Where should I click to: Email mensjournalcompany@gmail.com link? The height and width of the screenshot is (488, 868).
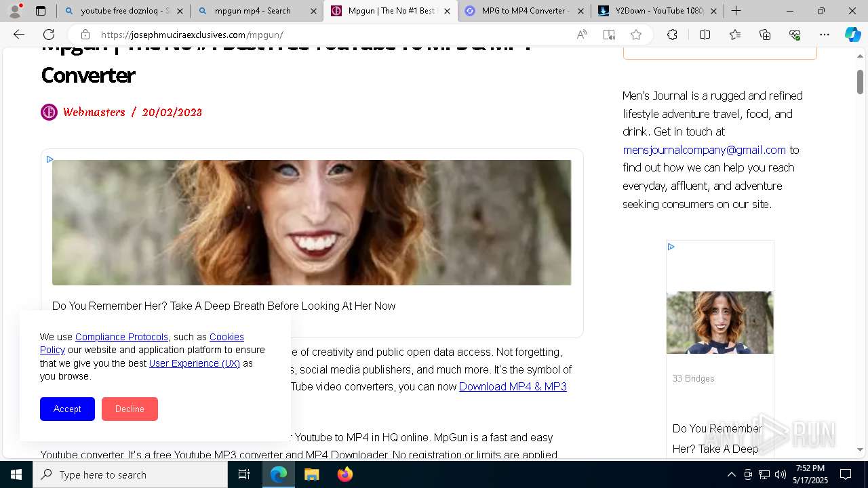704,150
